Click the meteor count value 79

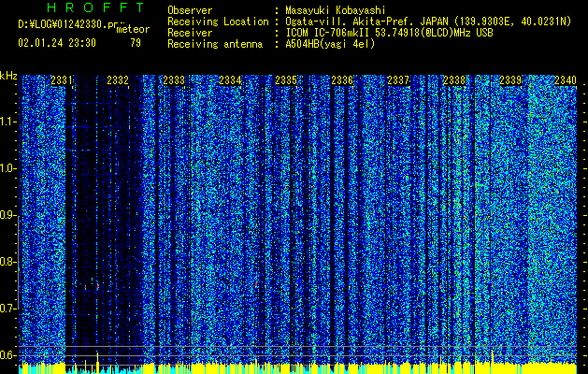tap(136, 43)
